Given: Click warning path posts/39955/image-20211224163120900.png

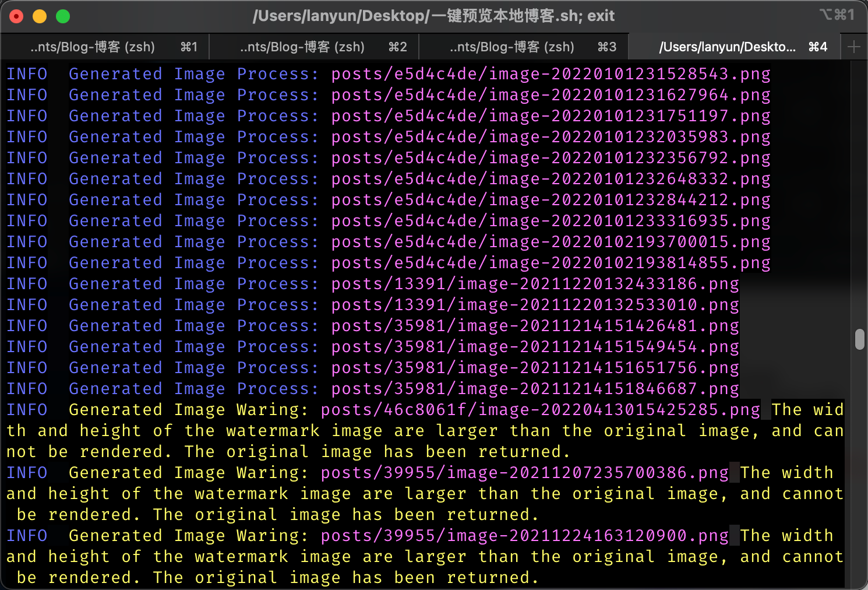Looking at the screenshot, I should (525, 536).
